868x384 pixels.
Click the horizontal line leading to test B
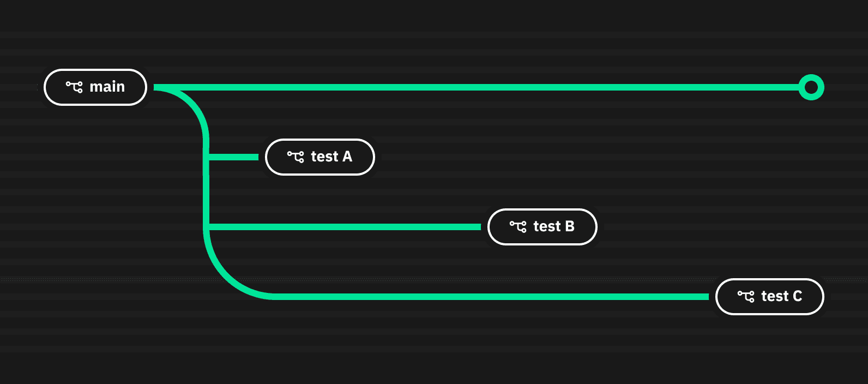pos(343,227)
